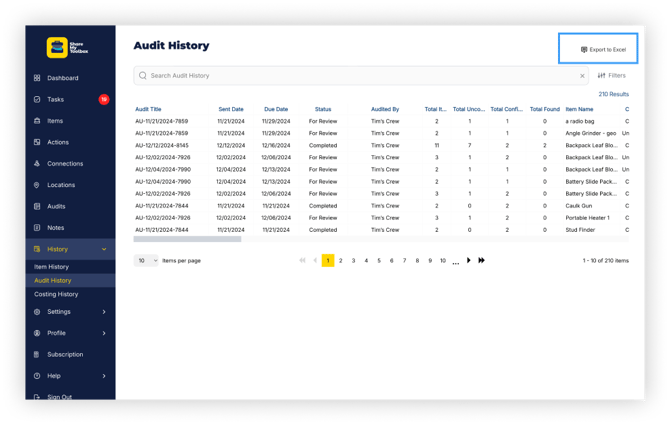This screenshot has height=425, width=670.
Task: Select the Items toolbox icon
Action: (37, 120)
